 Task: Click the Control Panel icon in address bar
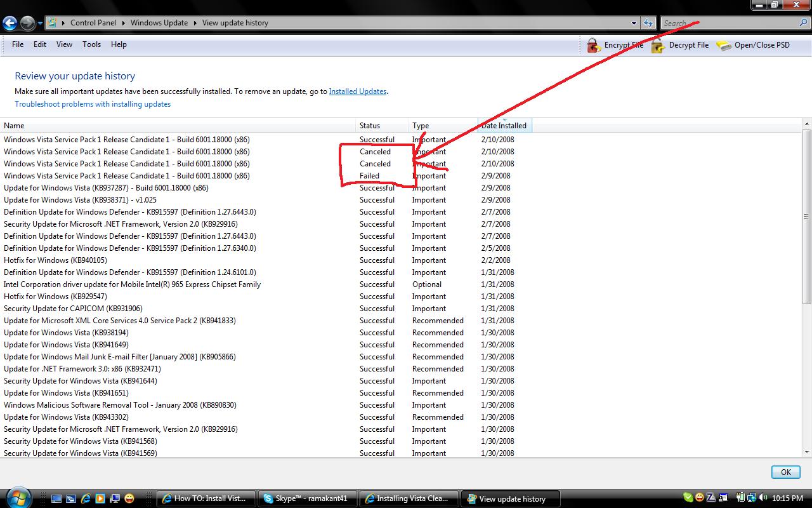(52, 23)
